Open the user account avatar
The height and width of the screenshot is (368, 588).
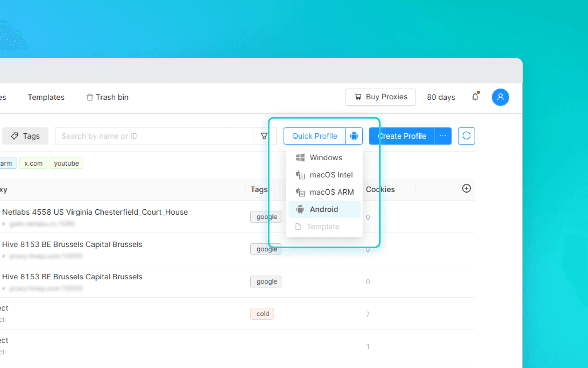pyautogui.click(x=500, y=97)
